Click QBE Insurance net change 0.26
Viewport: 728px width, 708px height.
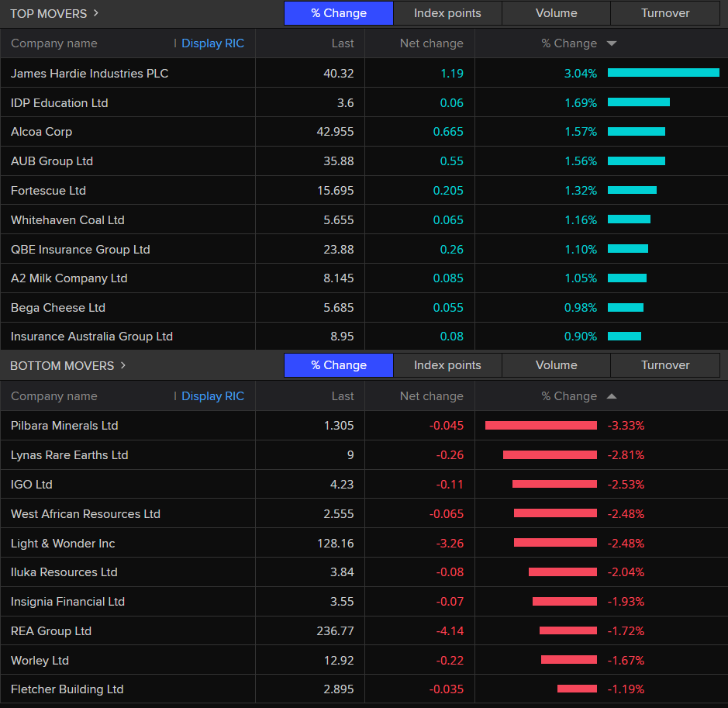pos(452,249)
